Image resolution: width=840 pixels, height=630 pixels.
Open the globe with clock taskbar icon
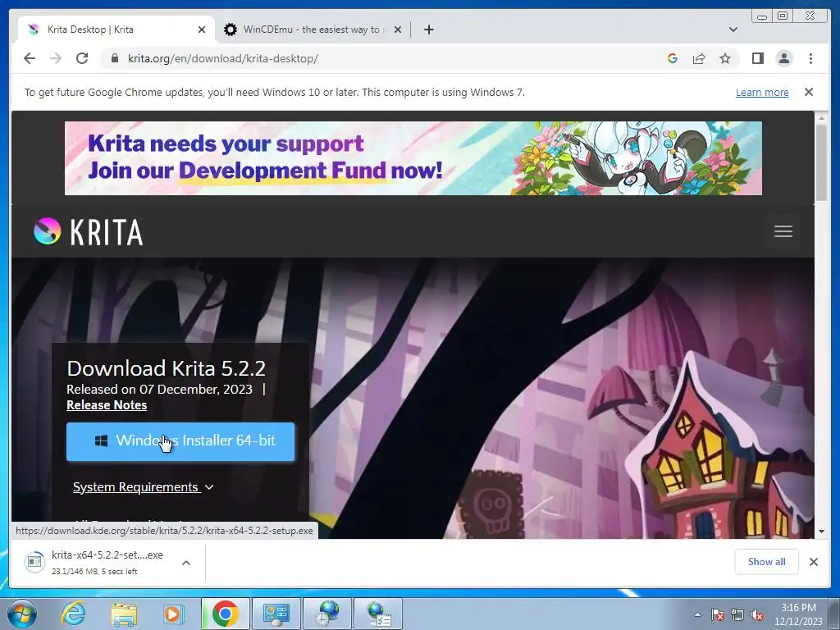(327, 614)
